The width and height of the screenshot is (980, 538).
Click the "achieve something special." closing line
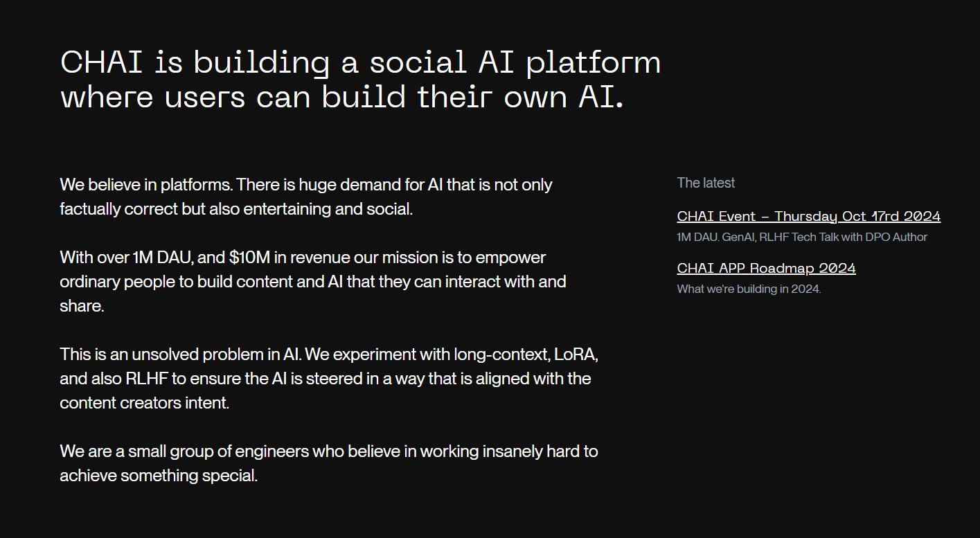point(159,476)
